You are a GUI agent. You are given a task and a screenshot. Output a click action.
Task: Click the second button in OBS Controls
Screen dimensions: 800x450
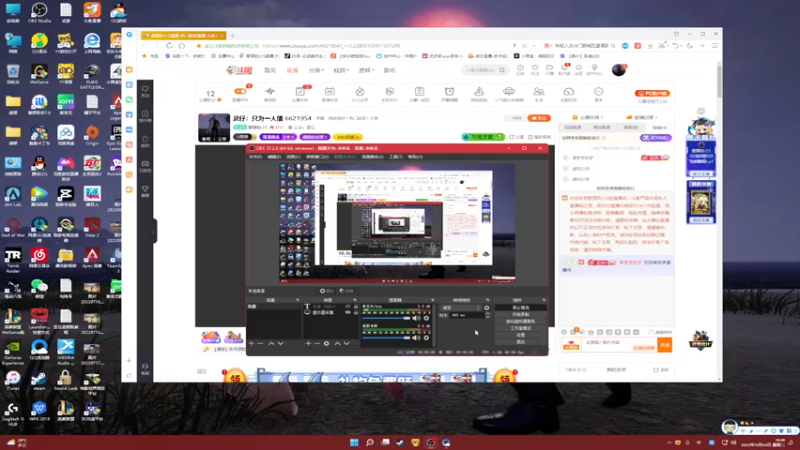point(520,314)
